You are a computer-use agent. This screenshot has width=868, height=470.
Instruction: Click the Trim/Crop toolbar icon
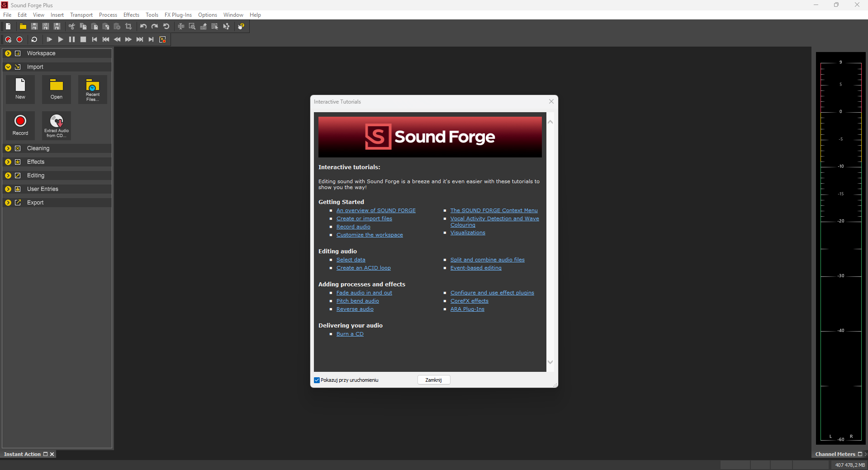click(x=128, y=26)
